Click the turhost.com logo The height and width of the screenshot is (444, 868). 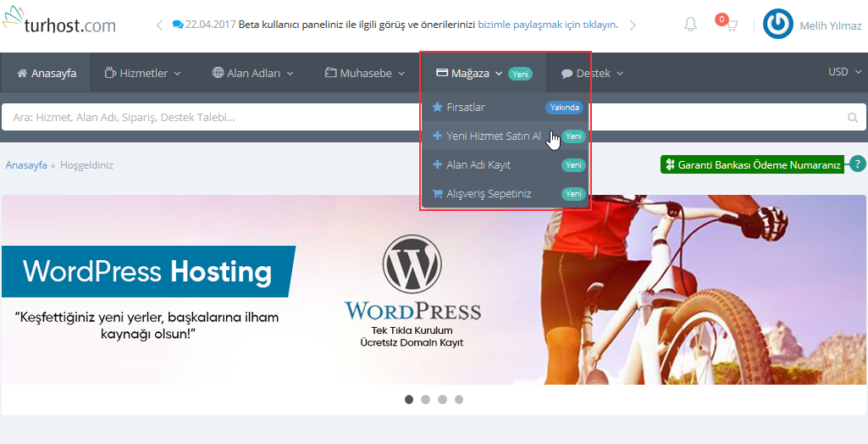coord(59,25)
